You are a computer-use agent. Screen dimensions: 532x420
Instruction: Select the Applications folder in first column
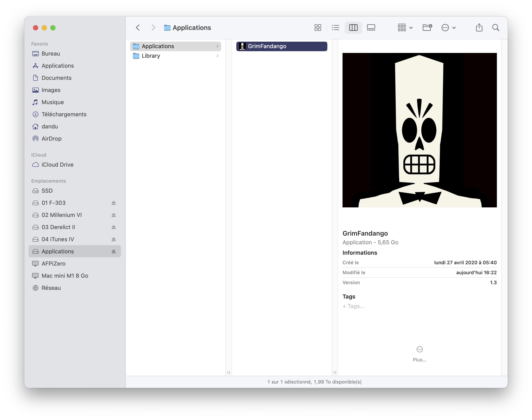click(175, 46)
